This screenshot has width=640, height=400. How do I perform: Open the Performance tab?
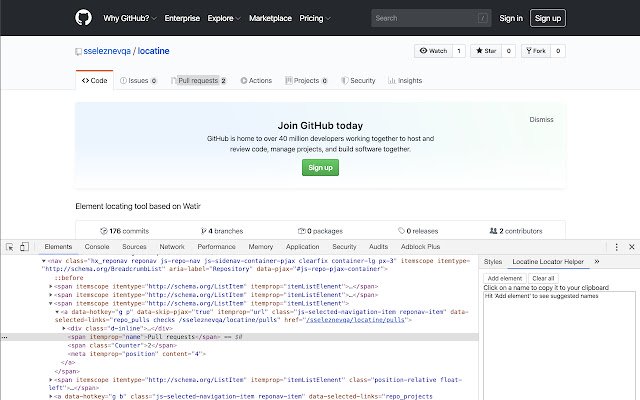(216, 247)
